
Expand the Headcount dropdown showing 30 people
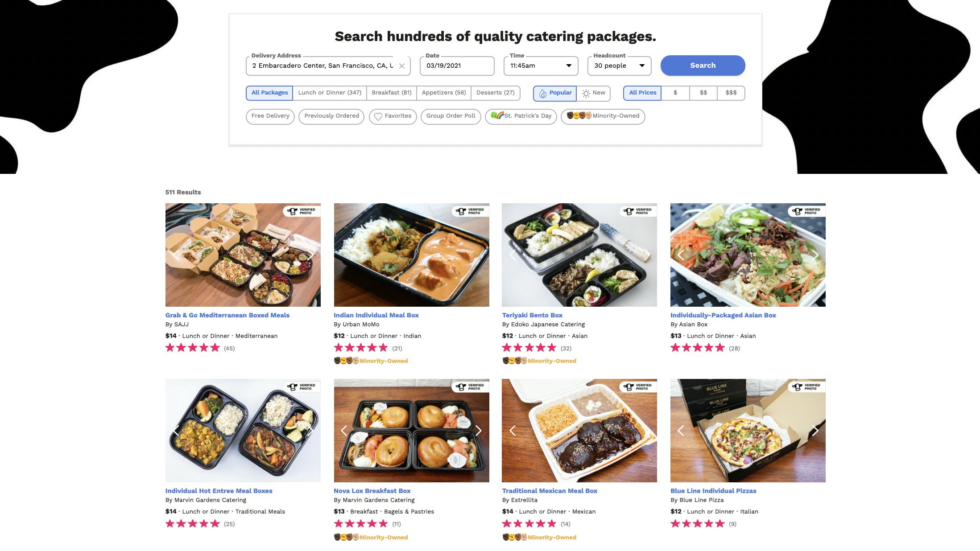pos(619,66)
